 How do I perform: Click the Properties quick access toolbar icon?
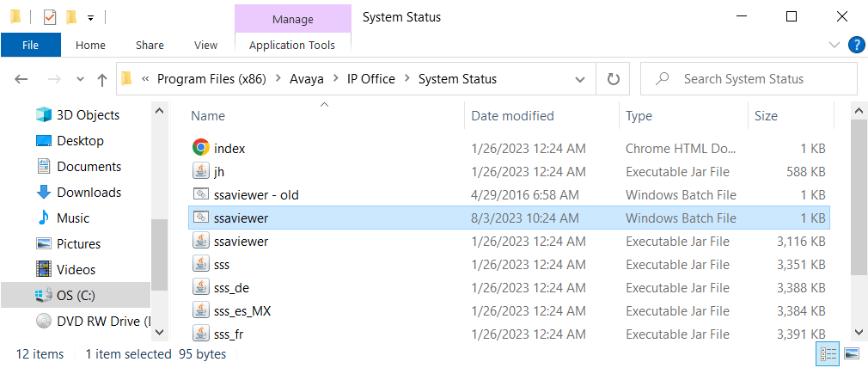[x=50, y=18]
